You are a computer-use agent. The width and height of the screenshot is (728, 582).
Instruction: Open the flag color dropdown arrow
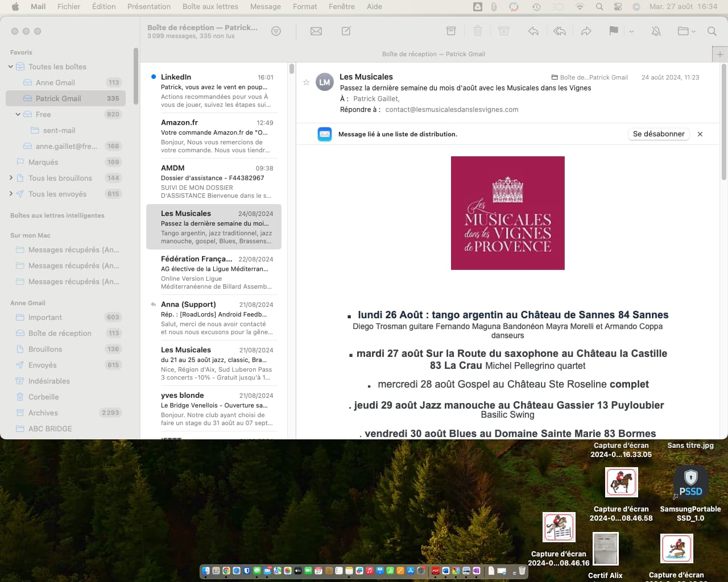pos(631,32)
